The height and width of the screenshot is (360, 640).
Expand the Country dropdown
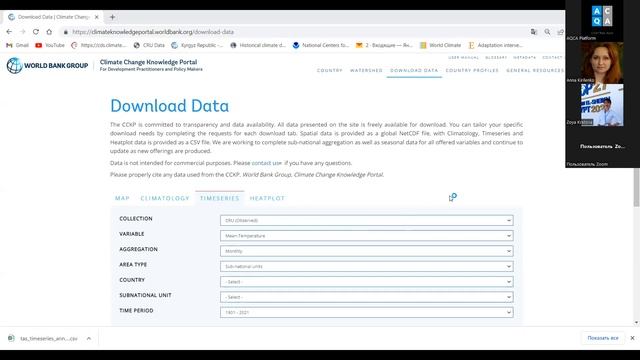367,282
